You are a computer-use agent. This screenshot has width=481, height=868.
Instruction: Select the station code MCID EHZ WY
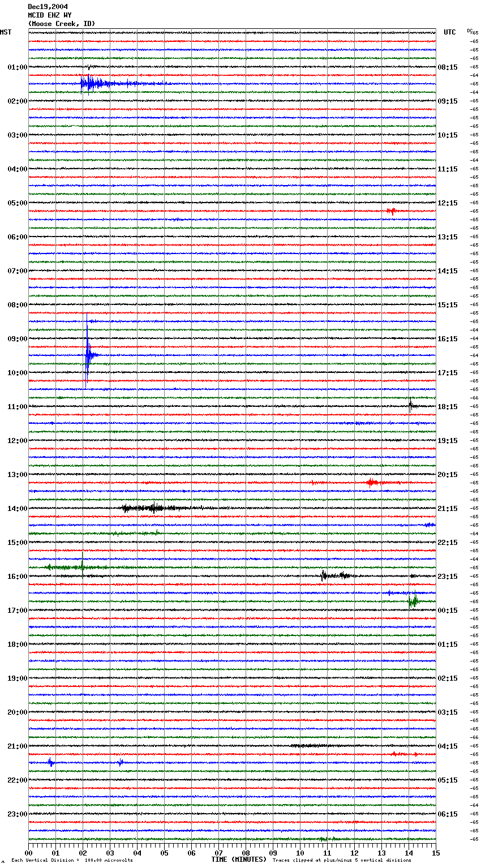50,15
